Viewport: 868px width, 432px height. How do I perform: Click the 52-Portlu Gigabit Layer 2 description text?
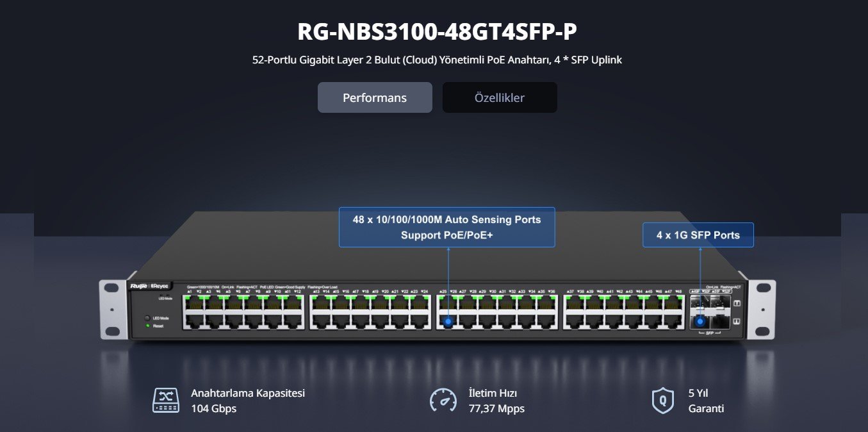click(x=437, y=60)
